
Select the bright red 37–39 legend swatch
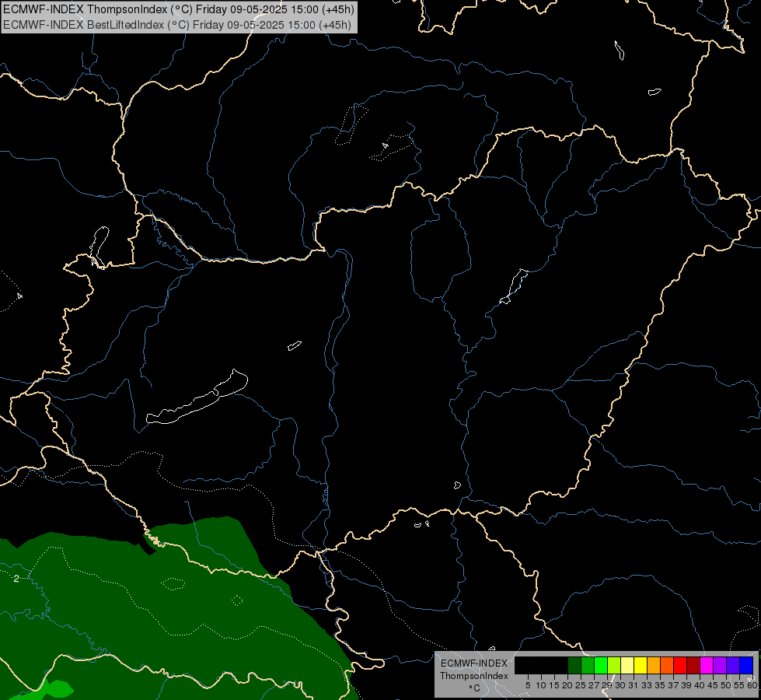(680, 665)
